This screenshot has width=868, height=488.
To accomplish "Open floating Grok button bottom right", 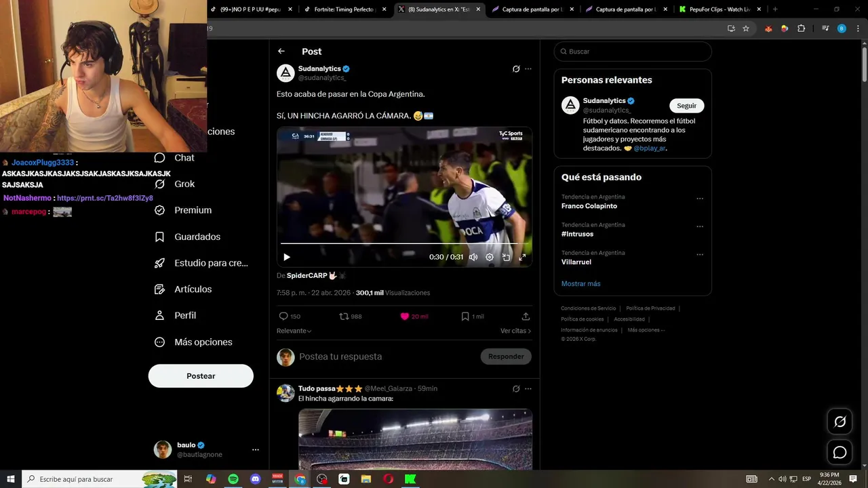I will [x=840, y=422].
